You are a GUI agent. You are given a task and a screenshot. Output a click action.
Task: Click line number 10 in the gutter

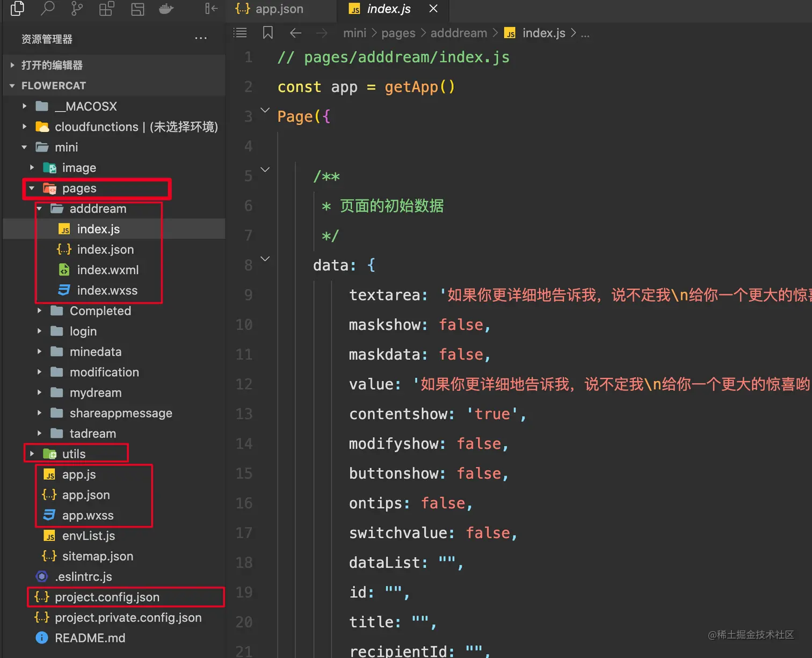tap(244, 325)
